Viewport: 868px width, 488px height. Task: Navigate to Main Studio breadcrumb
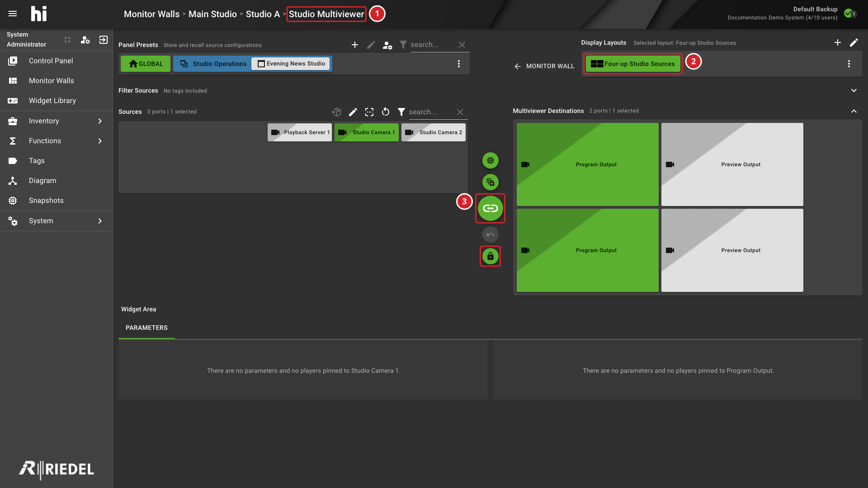coord(212,14)
